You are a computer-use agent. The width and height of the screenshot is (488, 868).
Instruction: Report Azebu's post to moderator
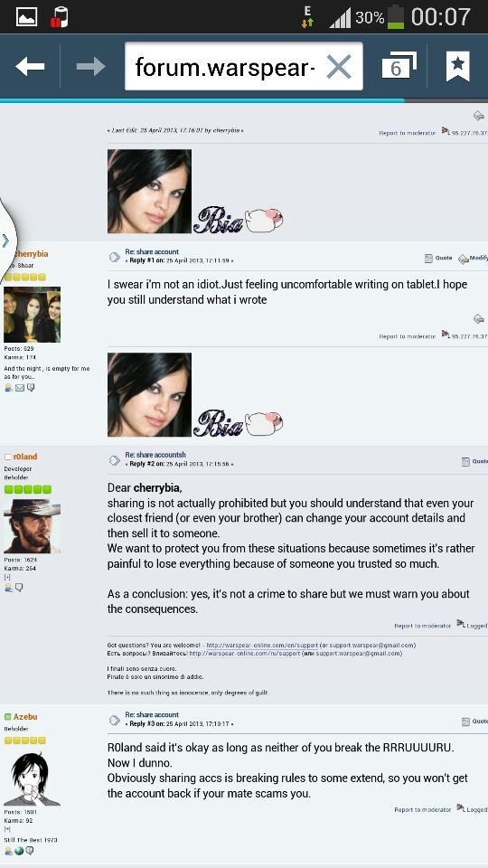(423, 810)
